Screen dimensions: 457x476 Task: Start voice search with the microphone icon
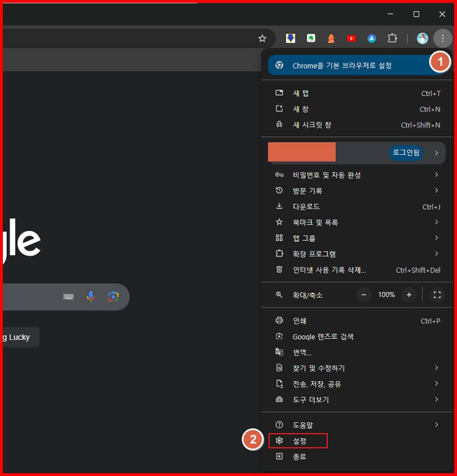pyautogui.click(x=91, y=296)
